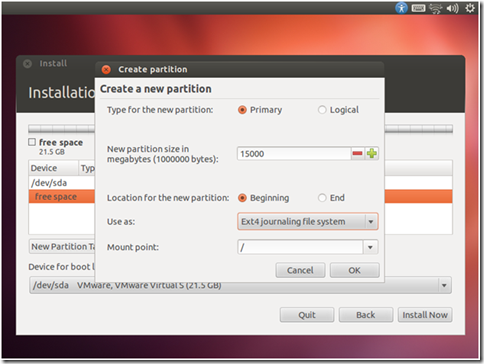
Task: Click Cancel in Create partition dialog
Action: (300, 270)
